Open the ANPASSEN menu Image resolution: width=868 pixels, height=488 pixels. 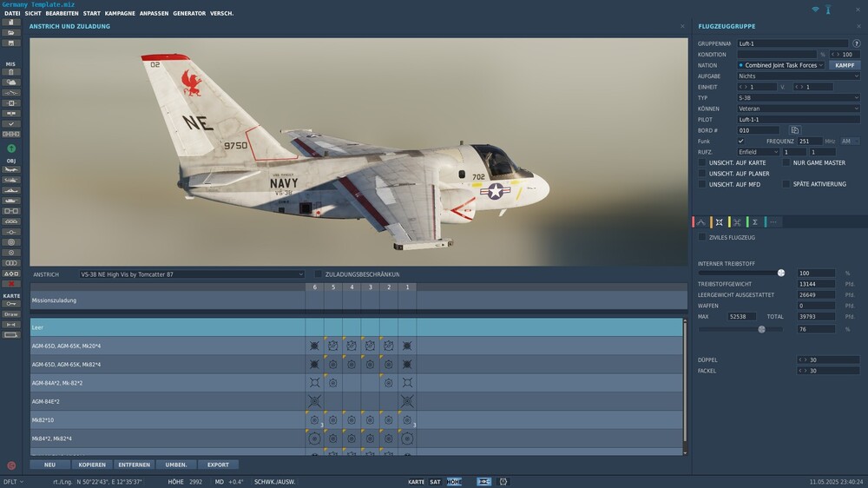(x=154, y=13)
